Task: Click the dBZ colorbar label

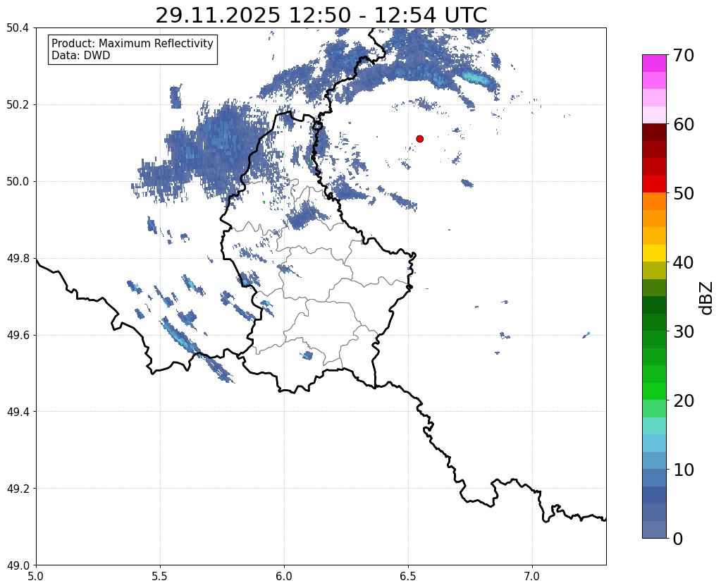Action: click(707, 298)
